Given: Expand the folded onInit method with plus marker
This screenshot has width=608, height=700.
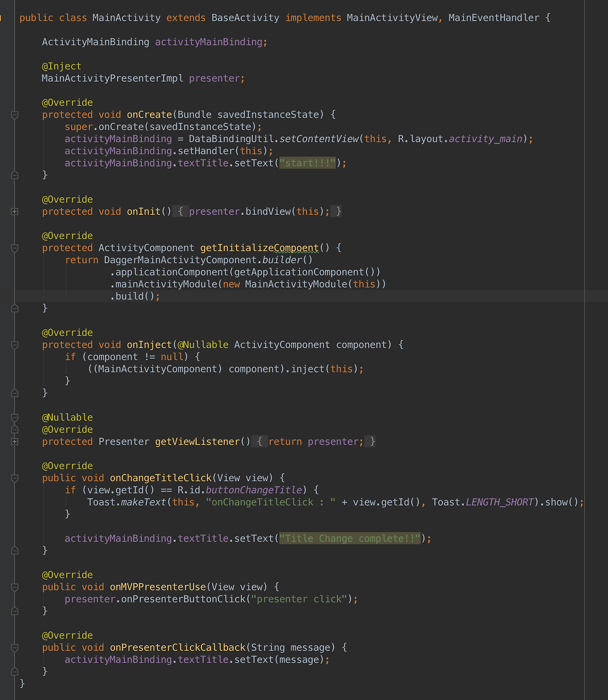Looking at the screenshot, I should tap(15, 211).
